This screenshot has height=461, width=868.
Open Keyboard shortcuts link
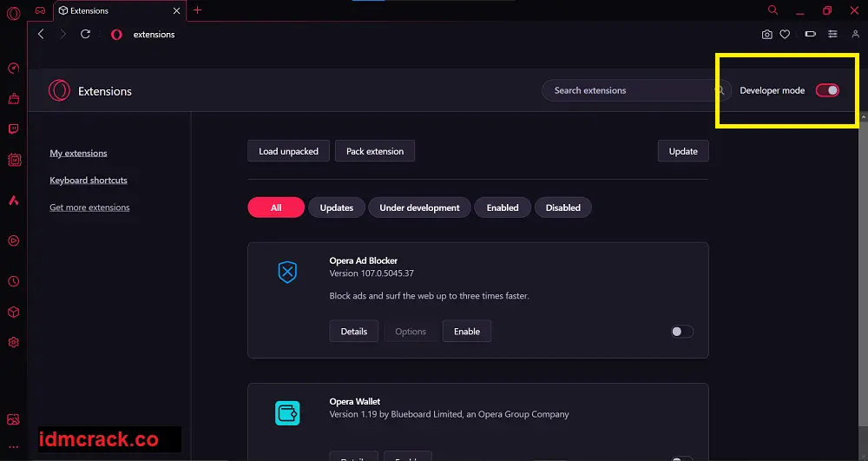(x=89, y=181)
